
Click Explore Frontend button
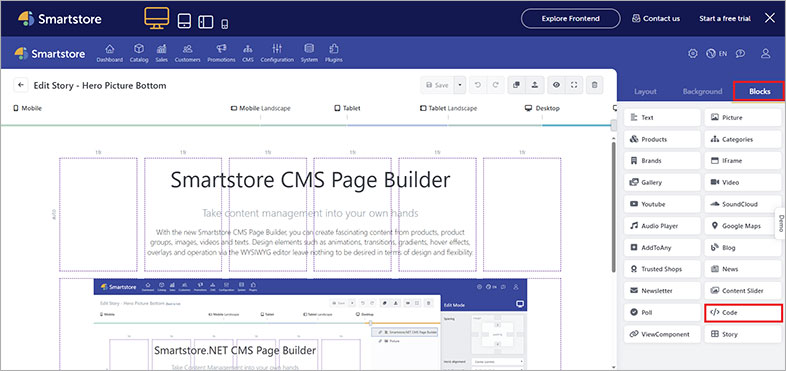570,19
